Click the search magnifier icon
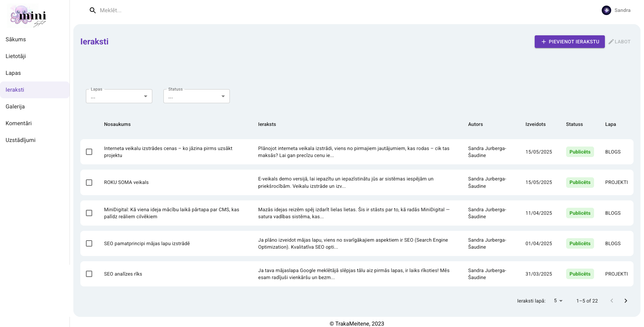The height and width of the screenshot is (327, 644). [x=93, y=10]
